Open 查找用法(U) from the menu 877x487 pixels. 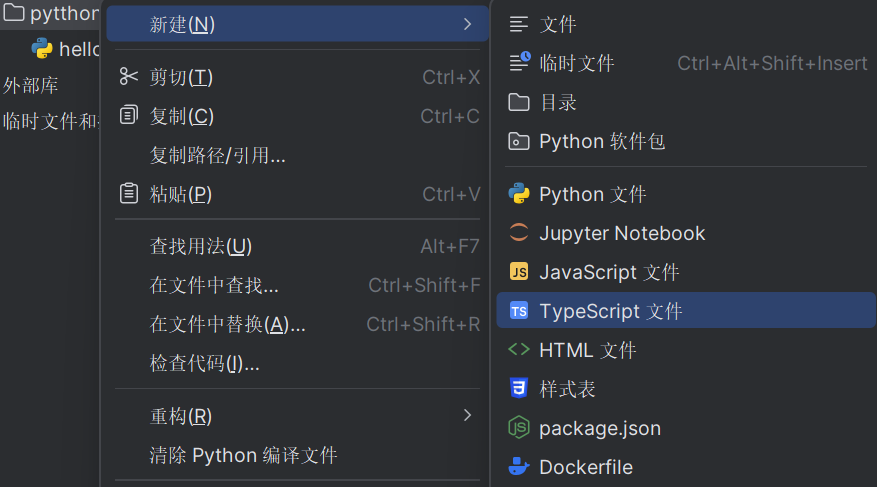201,246
